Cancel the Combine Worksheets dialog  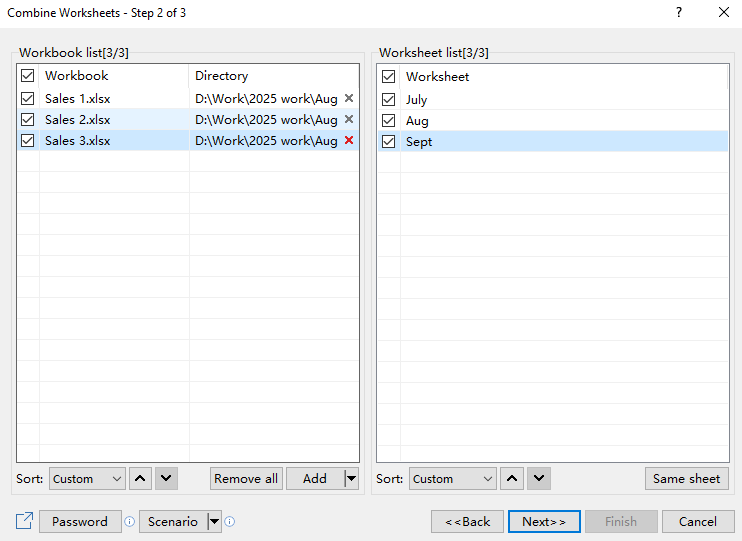click(698, 521)
